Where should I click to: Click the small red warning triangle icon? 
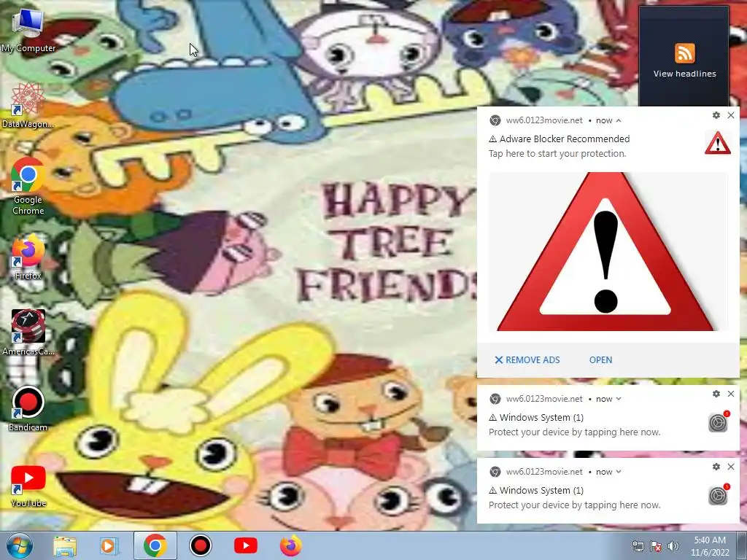coord(718,144)
